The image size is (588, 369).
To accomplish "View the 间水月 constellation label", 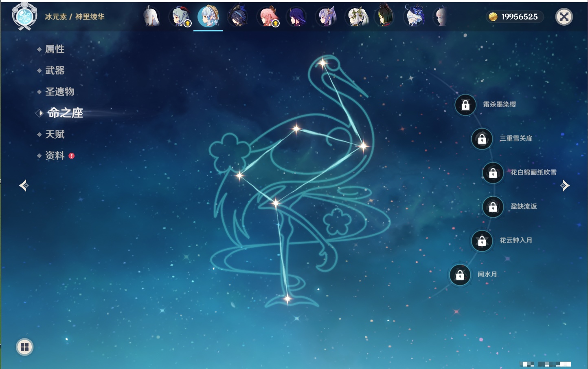I will (487, 274).
